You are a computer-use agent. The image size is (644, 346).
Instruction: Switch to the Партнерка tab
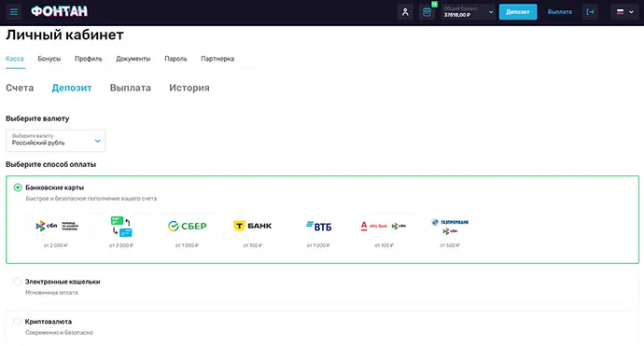point(217,59)
